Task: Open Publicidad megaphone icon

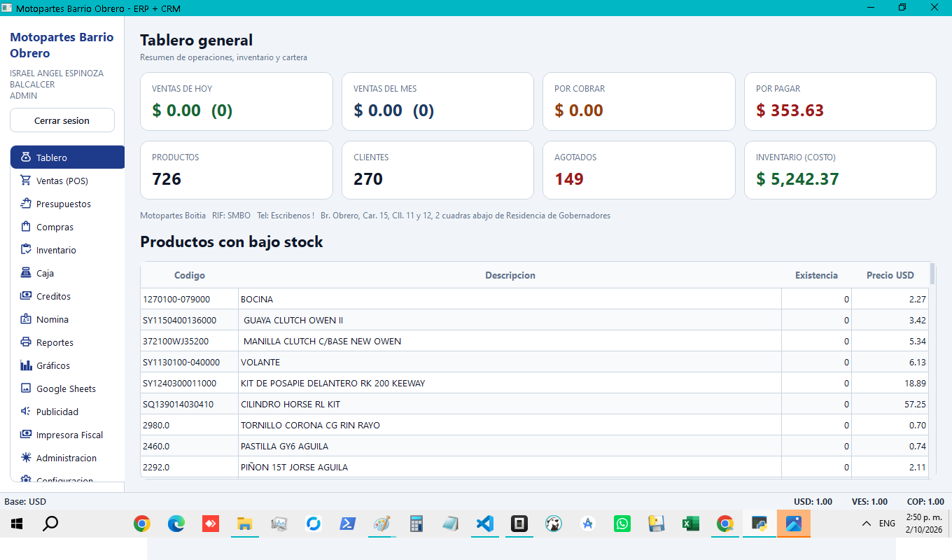Action: (26, 412)
